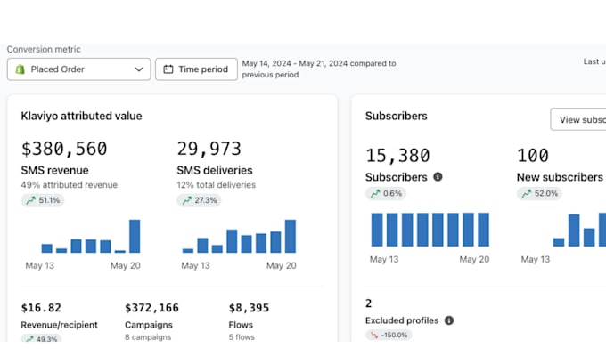Click the $372,166 Campaigns value
This screenshot has height=364, width=606.
pyautogui.click(x=151, y=308)
